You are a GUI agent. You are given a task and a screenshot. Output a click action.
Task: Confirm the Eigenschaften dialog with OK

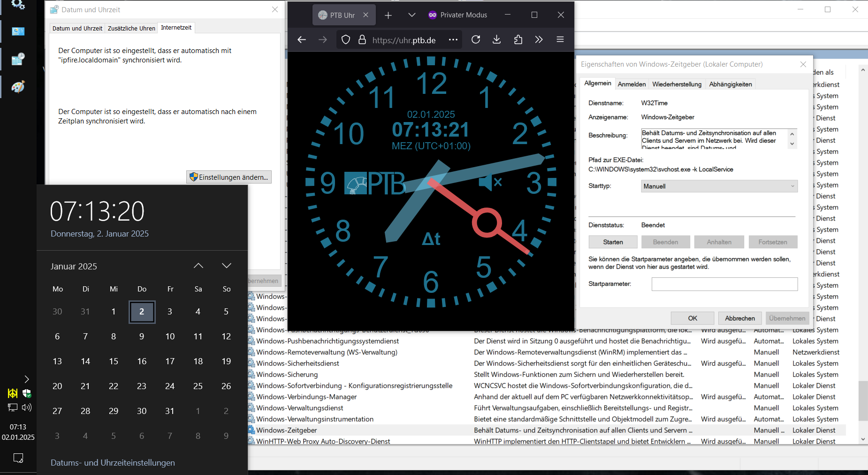(x=693, y=318)
